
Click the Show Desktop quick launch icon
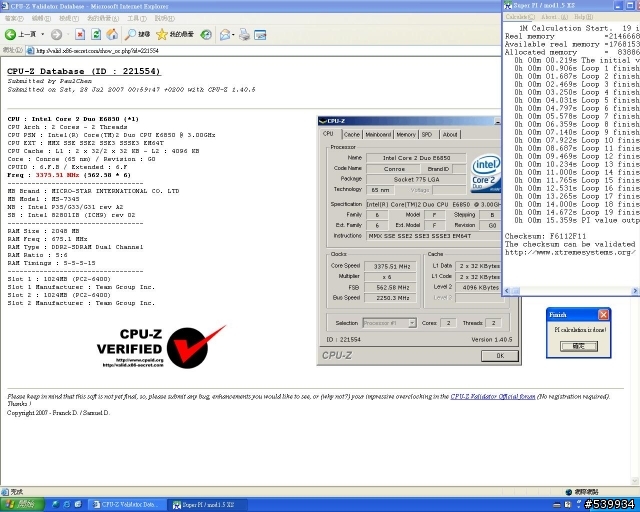coord(78,505)
